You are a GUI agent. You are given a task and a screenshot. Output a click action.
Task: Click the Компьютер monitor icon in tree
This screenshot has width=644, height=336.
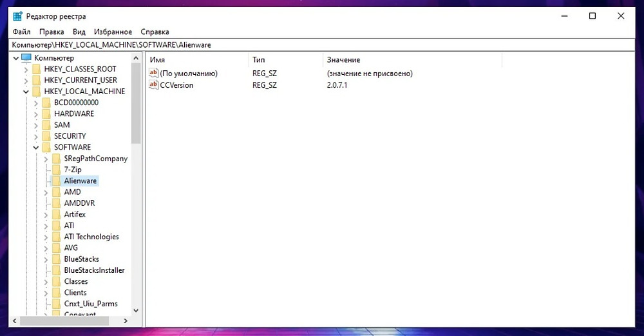[26, 57]
